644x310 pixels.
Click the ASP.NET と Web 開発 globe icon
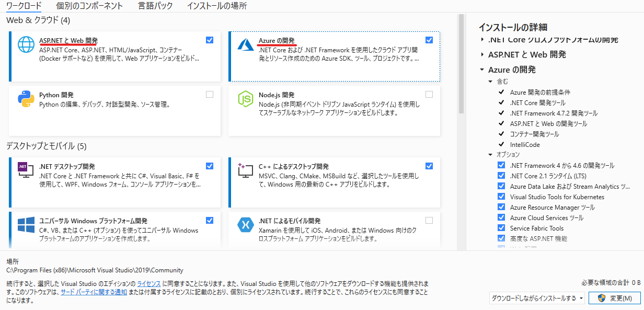26,44
